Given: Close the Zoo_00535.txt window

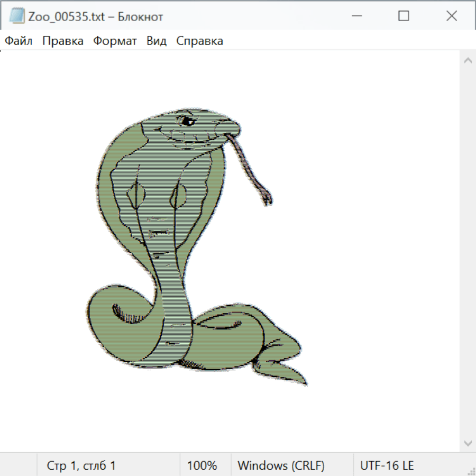Looking at the screenshot, I should click(x=451, y=16).
